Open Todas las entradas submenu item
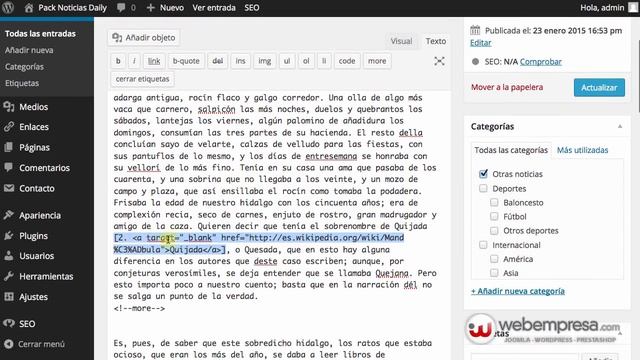This screenshot has height=360, width=640. 40,34
